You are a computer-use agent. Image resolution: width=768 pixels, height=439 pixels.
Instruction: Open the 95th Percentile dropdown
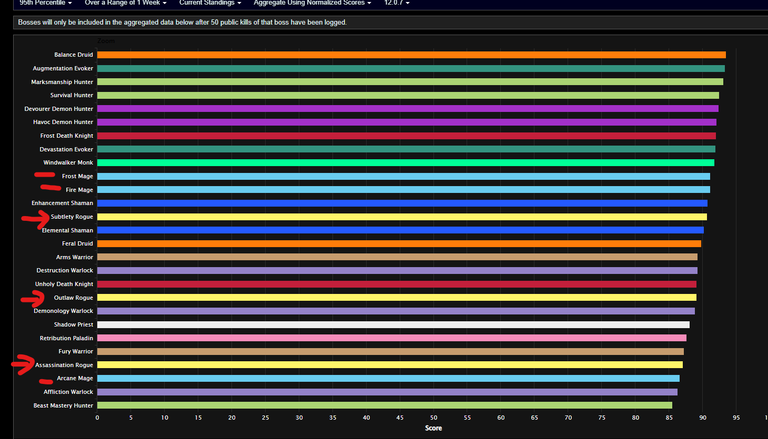click(x=46, y=3)
